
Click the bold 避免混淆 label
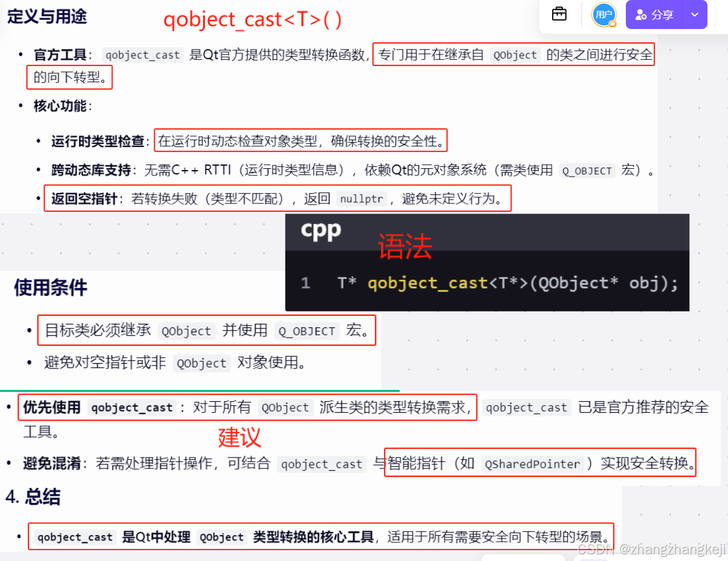[x=52, y=464]
